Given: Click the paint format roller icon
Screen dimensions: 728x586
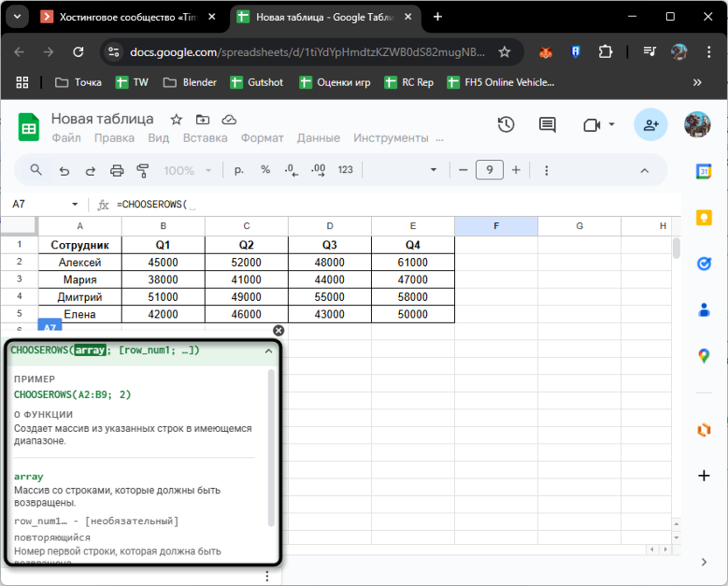Looking at the screenshot, I should point(143,171).
